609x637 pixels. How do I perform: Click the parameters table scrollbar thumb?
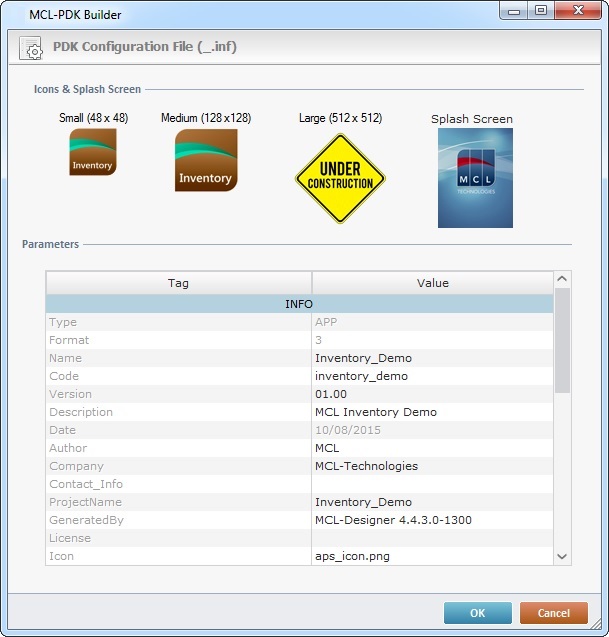coord(562,340)
